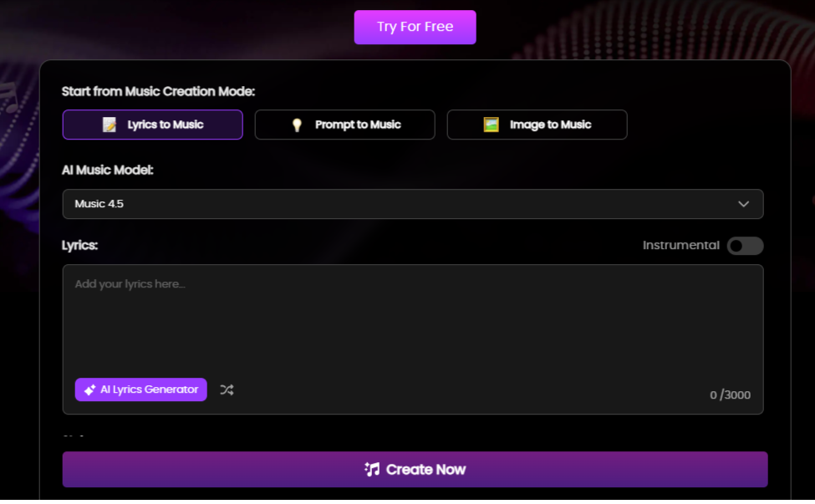815x504 pixels.
Task: Click the chevron on the Music 4.5 selector
Action: (x=743, y=203)
